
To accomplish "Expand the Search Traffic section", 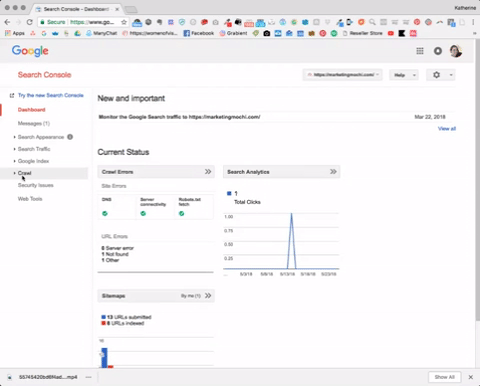I will (34, 149).
